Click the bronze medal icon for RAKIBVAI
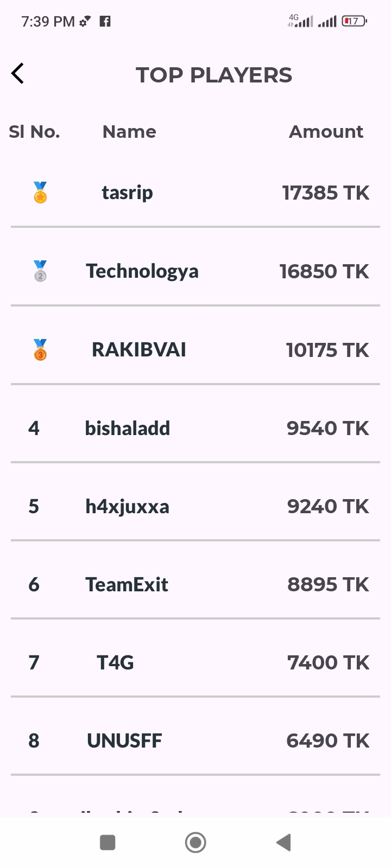391x868 pixels. tap(40, 350)
